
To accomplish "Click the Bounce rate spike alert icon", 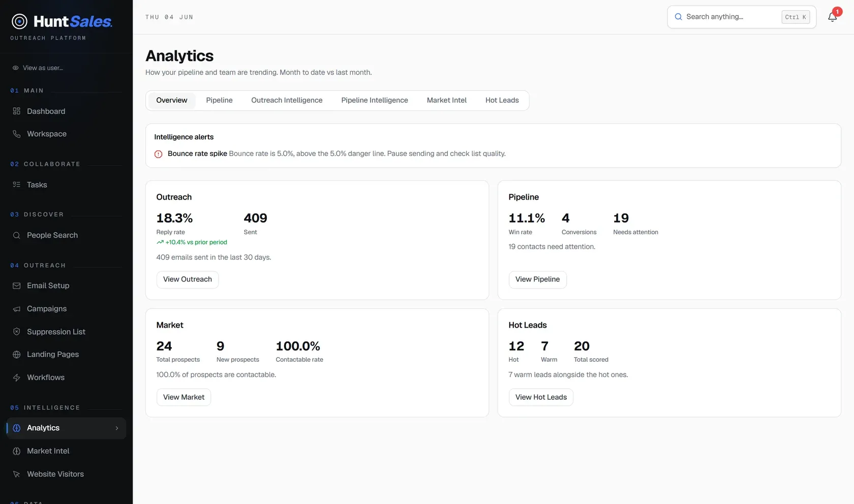I will (x=158, y=154).
